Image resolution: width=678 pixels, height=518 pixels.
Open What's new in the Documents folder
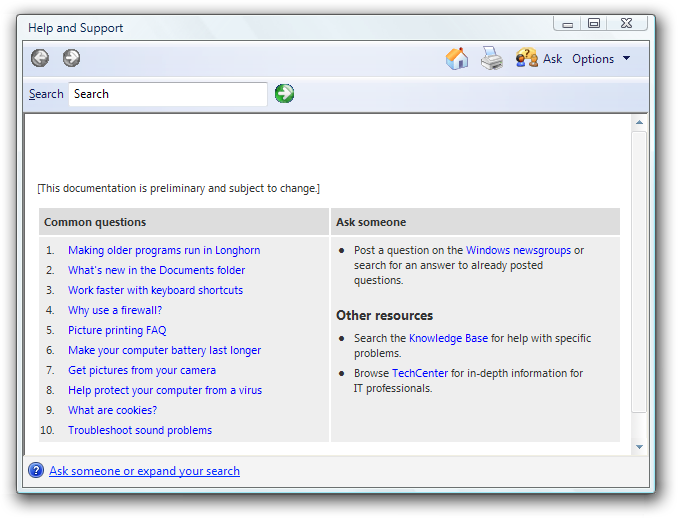pos(156,270)
